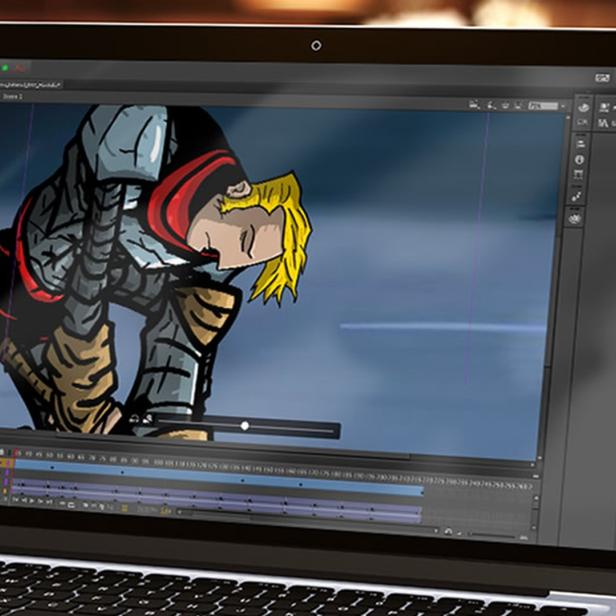Go to last frame in timeline controls
Screen dimensions: 616x616
(x=49, y=502)
